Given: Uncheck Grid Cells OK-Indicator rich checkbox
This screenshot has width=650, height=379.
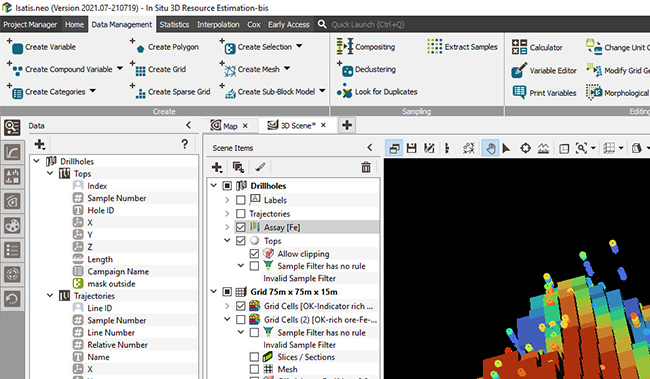Looking at the screenshot, I should point(241,306).
